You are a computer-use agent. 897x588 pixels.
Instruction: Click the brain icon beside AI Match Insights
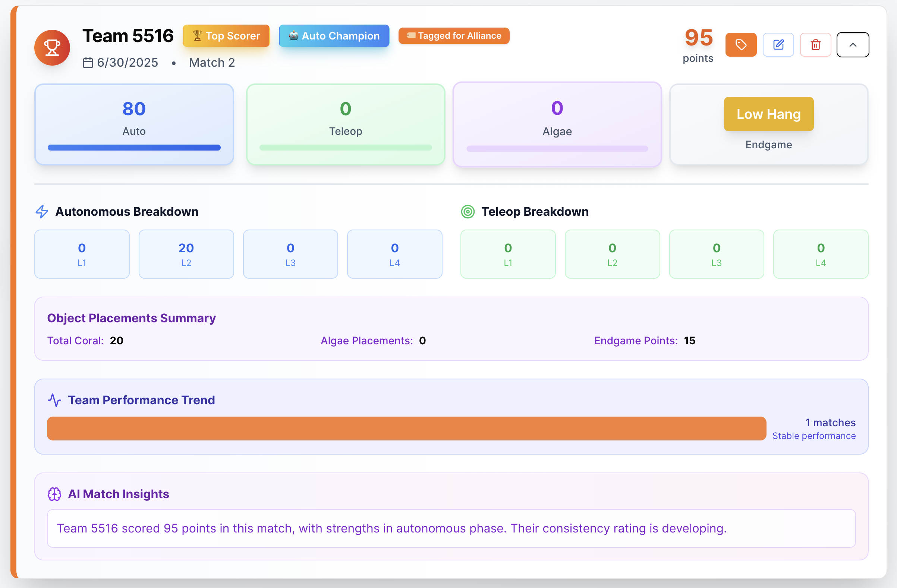[x=54, y=494]
